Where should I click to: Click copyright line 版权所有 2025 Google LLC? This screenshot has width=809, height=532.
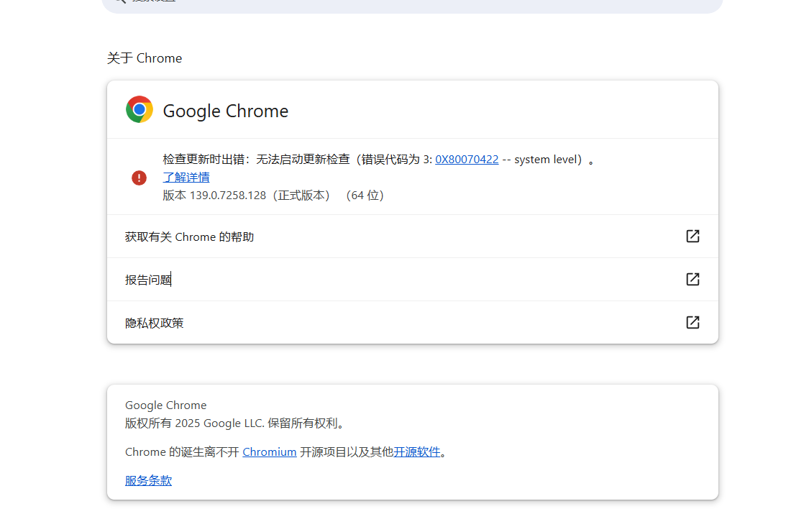[x=234, y=423]
